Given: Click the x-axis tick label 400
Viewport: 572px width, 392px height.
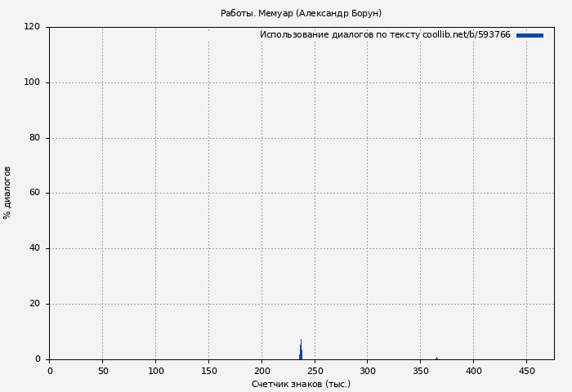Looking at the screenshot, I should 474,371.
